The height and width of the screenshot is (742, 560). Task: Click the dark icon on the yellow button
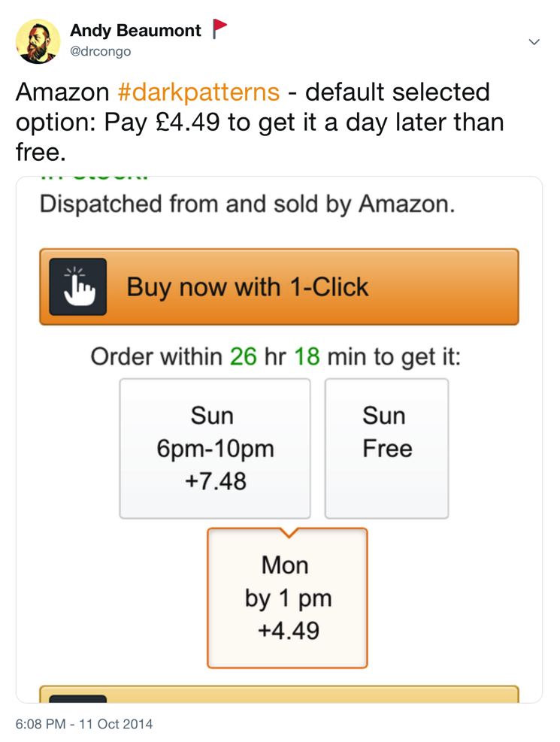(78, 699)
